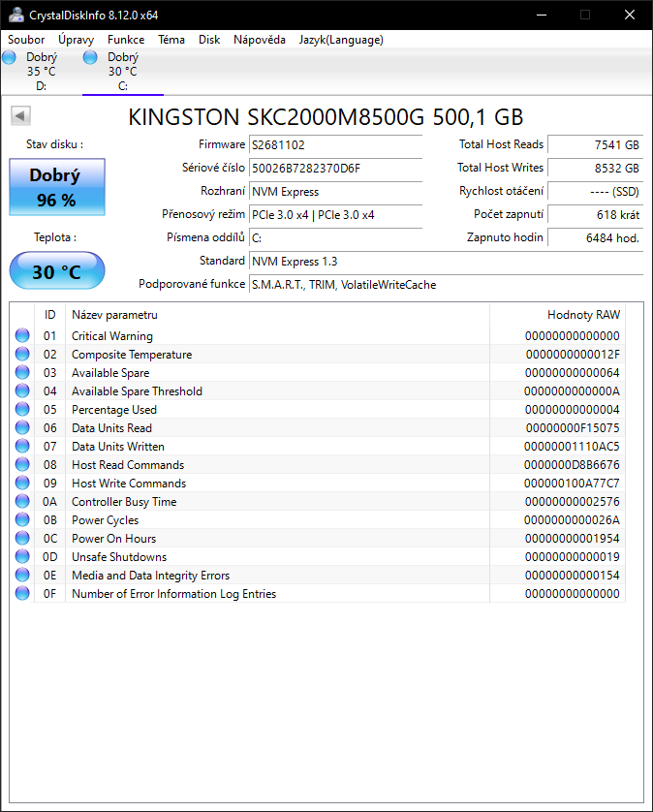Click the status icon for Power Cycles
The image size is (653, 812).
(22, 519)
